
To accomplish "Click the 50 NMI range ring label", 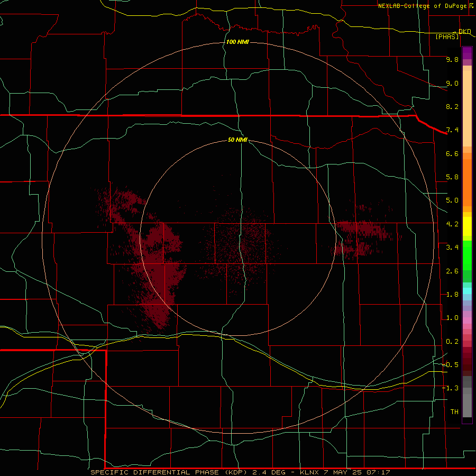I will (x=237, y=140).
